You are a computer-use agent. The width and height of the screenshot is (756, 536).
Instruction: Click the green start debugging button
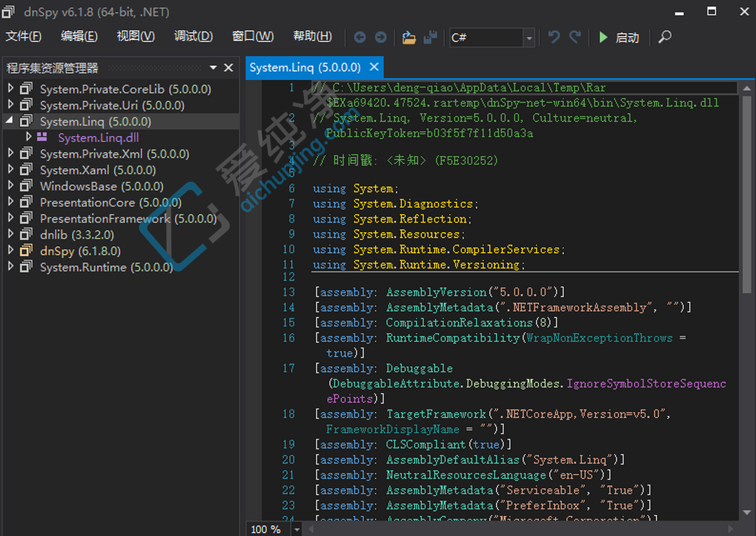click(x=619, y=38)
